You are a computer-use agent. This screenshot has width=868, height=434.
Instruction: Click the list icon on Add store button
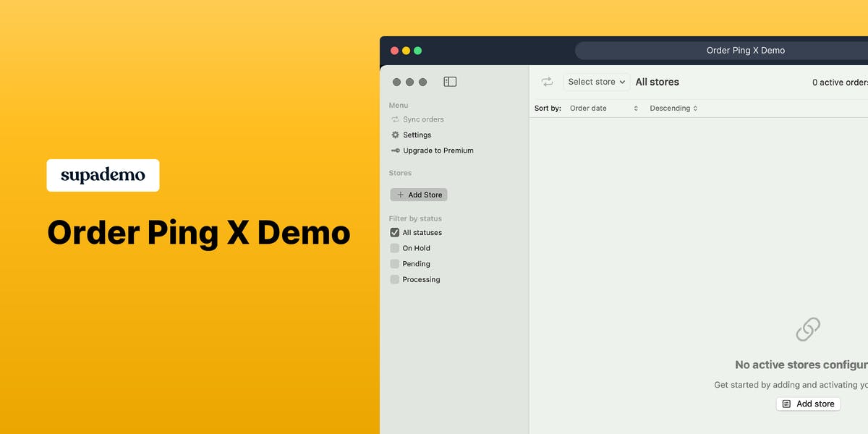(787, 404)
